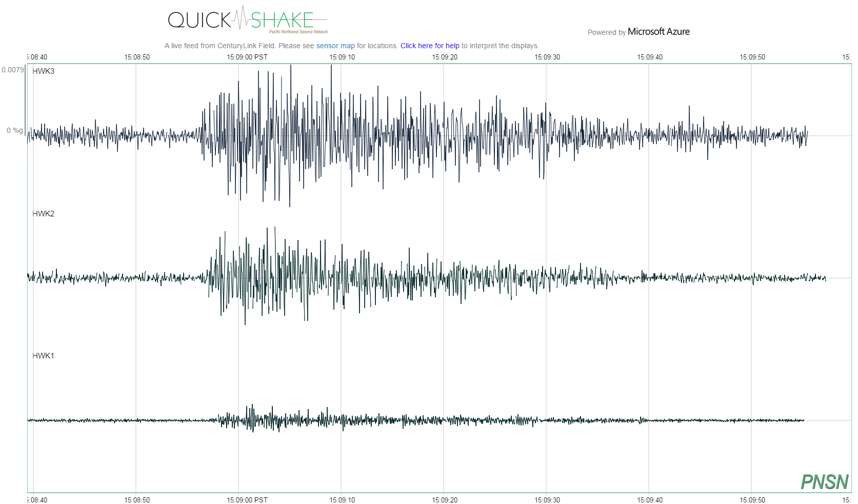Image resolution: width=858 pixels, height=504 pixels.
Task: Select the HWK3 channel label
Action: pyautogui.click(x=43, y=71)
